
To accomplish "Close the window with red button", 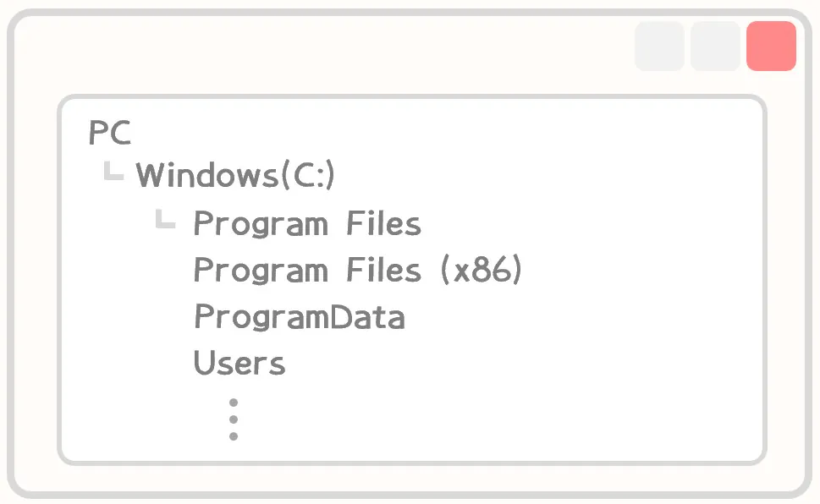I will click(x=771, y=46).
